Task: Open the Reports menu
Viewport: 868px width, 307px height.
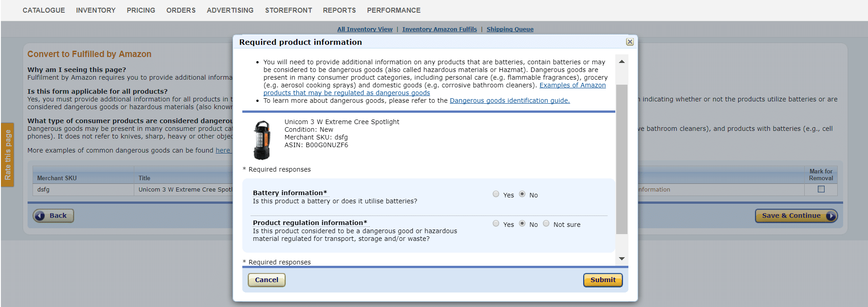Action: tap(340, 10)
